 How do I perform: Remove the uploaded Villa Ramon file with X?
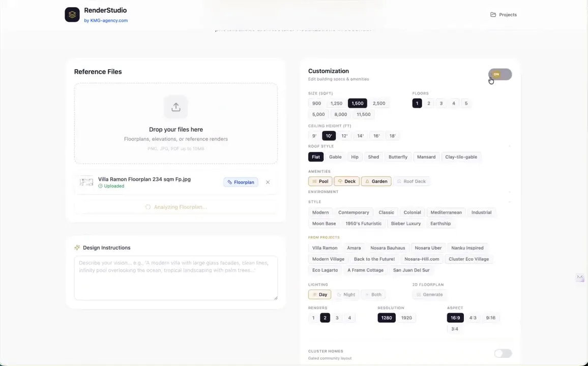[x=268, y=182]
